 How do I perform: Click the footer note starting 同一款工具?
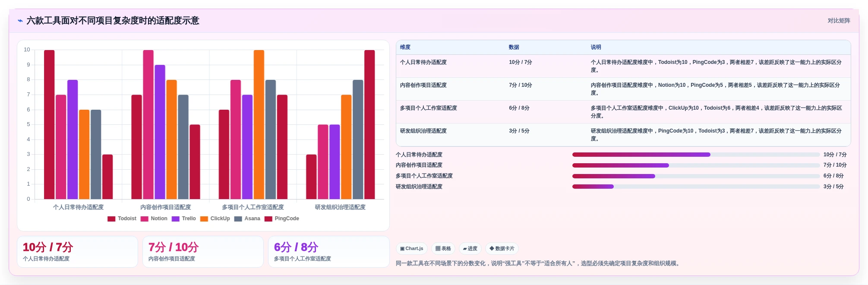coord(539,263)
